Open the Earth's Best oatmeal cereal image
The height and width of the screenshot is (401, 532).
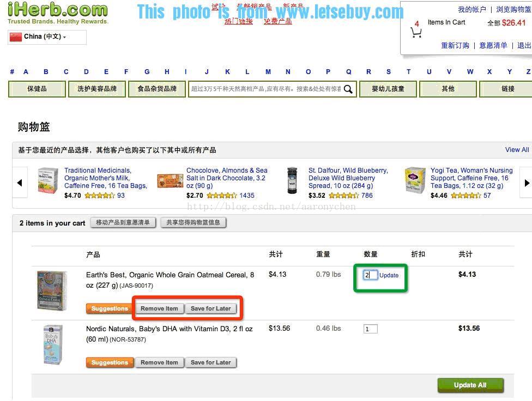(x=52, y=290)
